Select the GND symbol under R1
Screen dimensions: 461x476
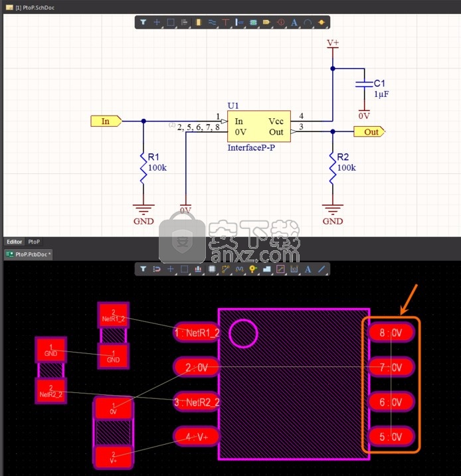(143, 214)
